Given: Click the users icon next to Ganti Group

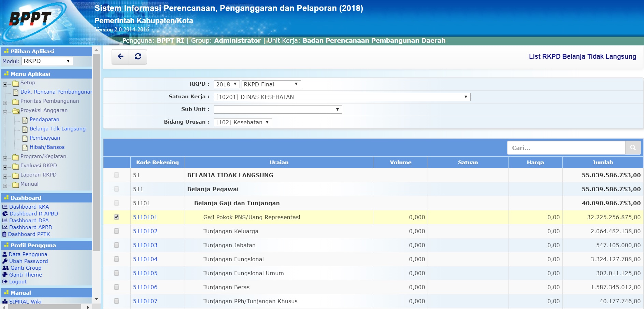Looking at the screenshot, I should [5, 268].
